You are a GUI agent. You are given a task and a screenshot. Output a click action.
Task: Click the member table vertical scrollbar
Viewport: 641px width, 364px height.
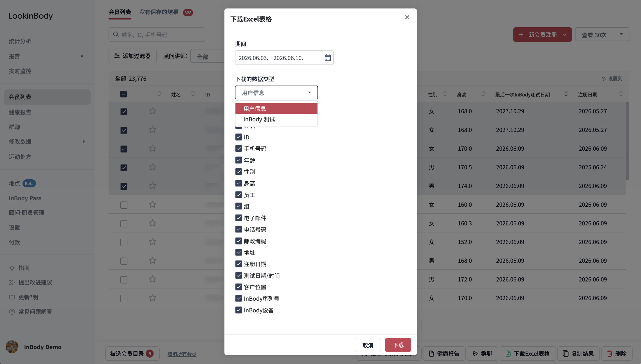627,141
